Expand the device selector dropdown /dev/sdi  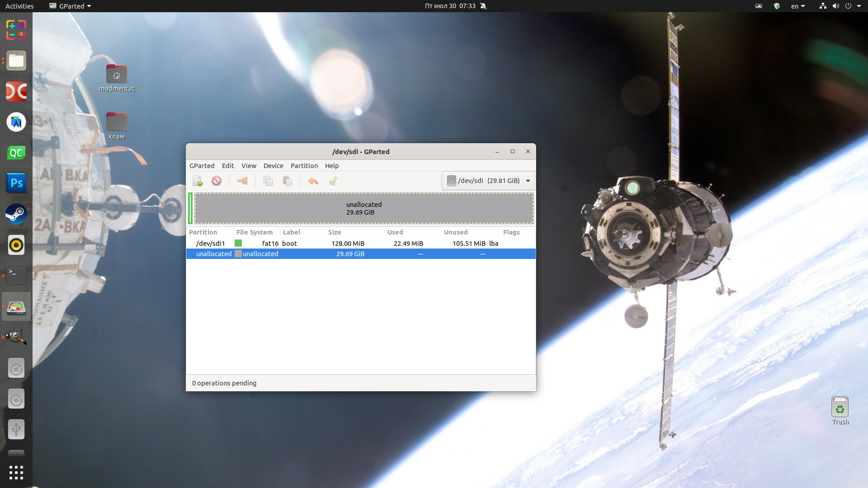click(x=528, y=181)
